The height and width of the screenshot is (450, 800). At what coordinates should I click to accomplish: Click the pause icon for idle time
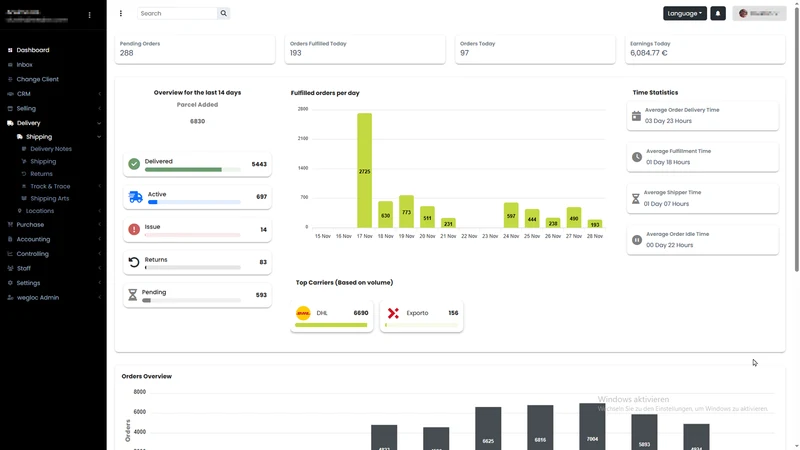[637, 240]
